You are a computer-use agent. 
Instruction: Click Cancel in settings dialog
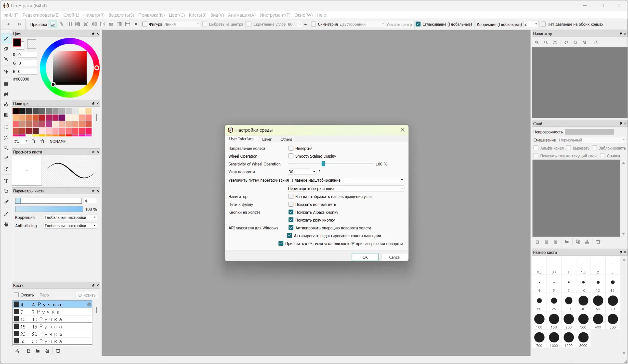(394, 257)
